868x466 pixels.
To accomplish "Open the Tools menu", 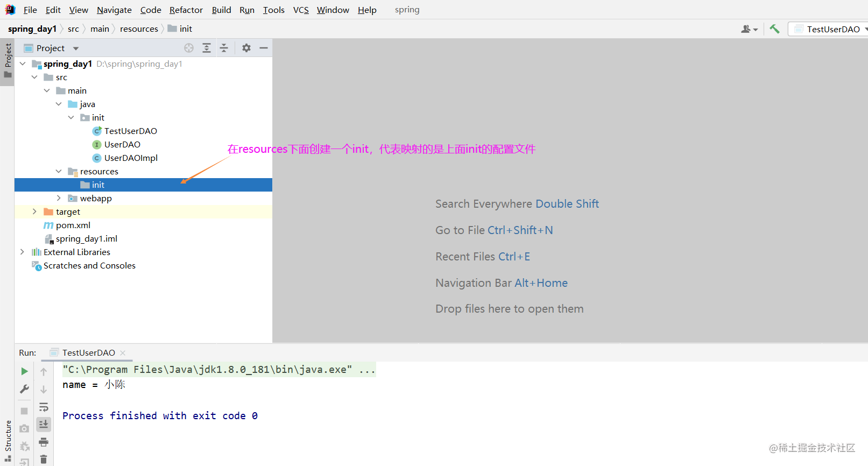I will pos(274,10).
